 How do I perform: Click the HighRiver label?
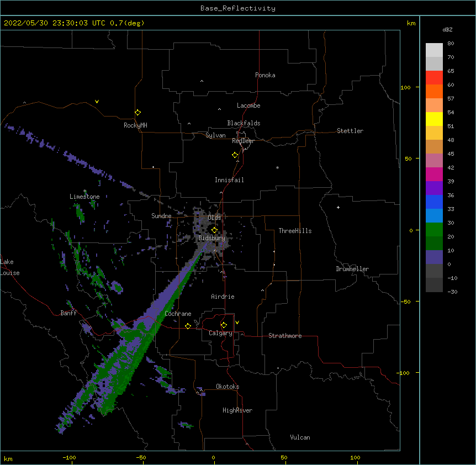point(237,410)
